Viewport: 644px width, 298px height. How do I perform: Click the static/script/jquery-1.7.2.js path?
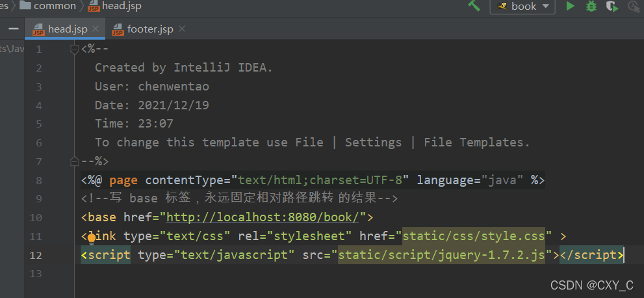441,255
